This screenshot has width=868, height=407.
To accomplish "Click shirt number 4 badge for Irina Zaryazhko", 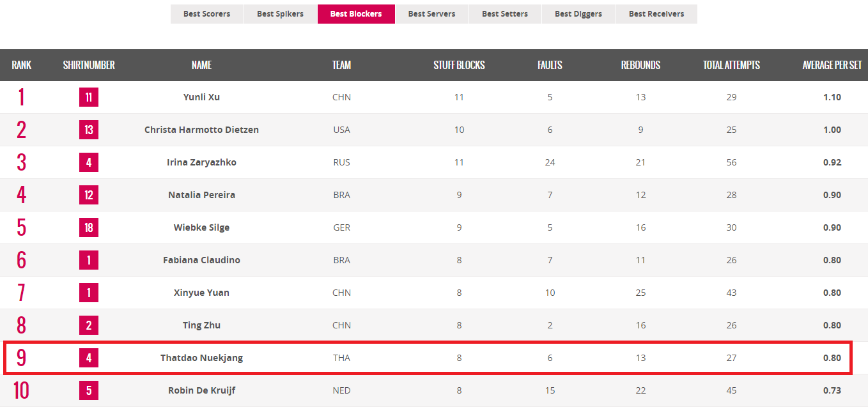I will (x=89, y=162).
